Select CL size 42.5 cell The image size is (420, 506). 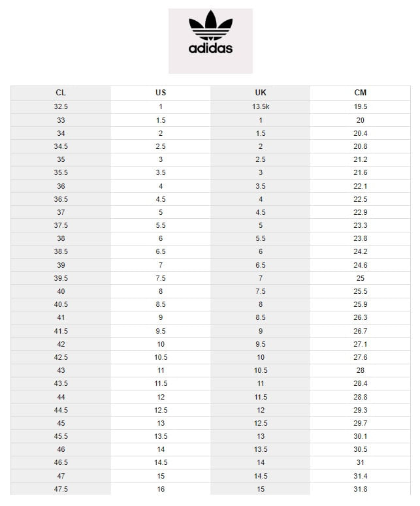point(61,357)
